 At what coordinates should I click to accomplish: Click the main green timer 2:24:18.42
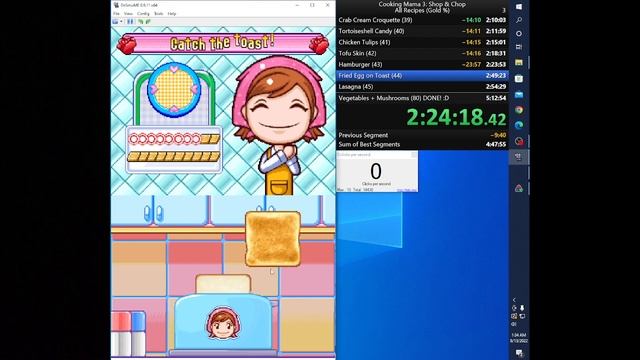pos(456,118)
